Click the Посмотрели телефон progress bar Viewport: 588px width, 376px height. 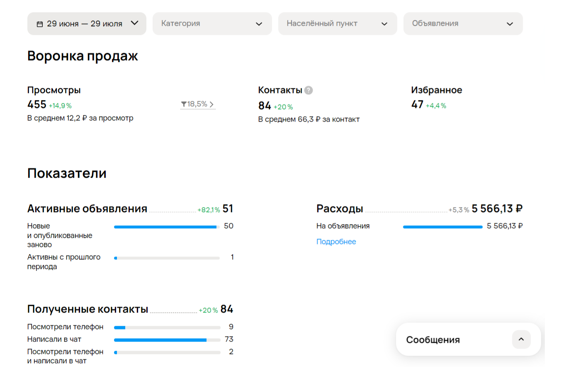tap(167, 327)
